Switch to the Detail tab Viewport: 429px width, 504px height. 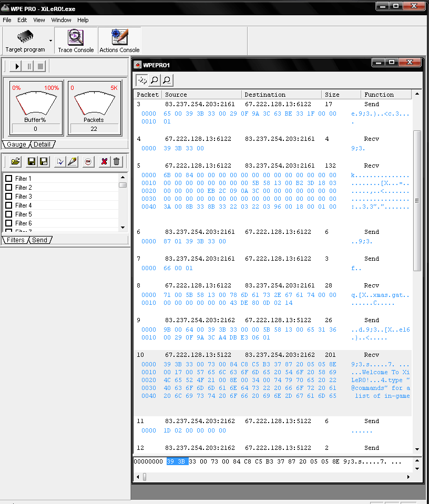pos(42,145)
